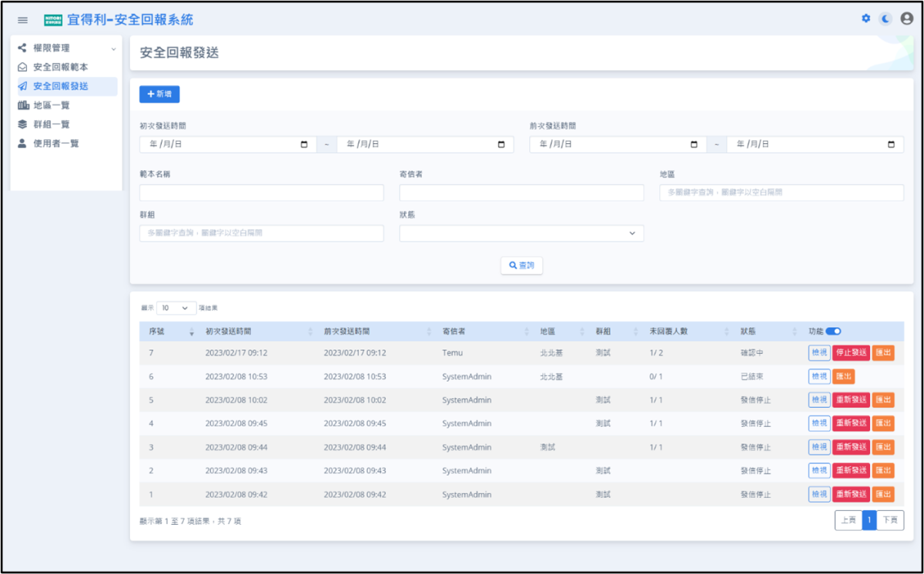The width and height of the screenshot is (924, 574).
Task: Open settings via gear icon
Action: click(865, 18)
